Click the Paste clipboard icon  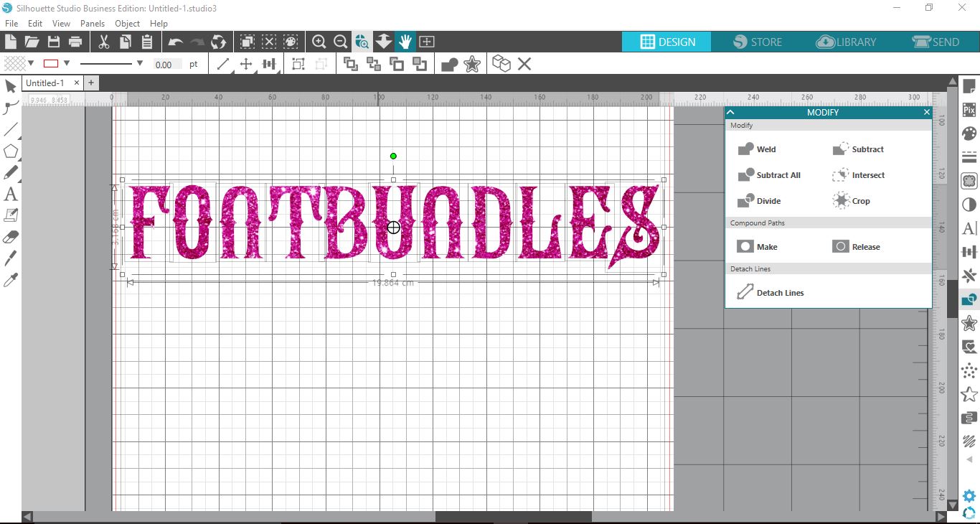pyautogui.click(x=146, y=42)
